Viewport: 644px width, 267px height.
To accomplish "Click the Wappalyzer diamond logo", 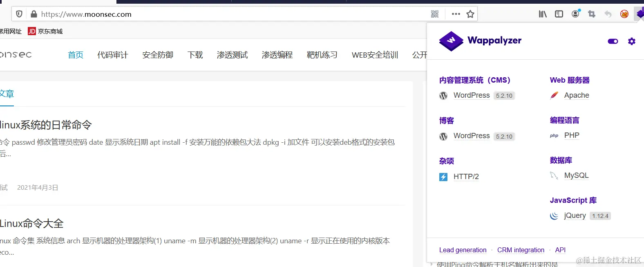I will [x=451, y=41].
